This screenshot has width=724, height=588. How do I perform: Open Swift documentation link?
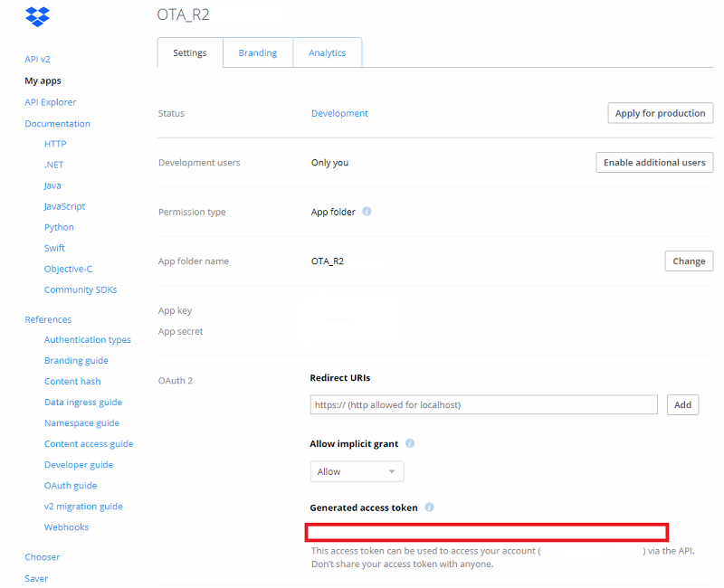point(54,248)
